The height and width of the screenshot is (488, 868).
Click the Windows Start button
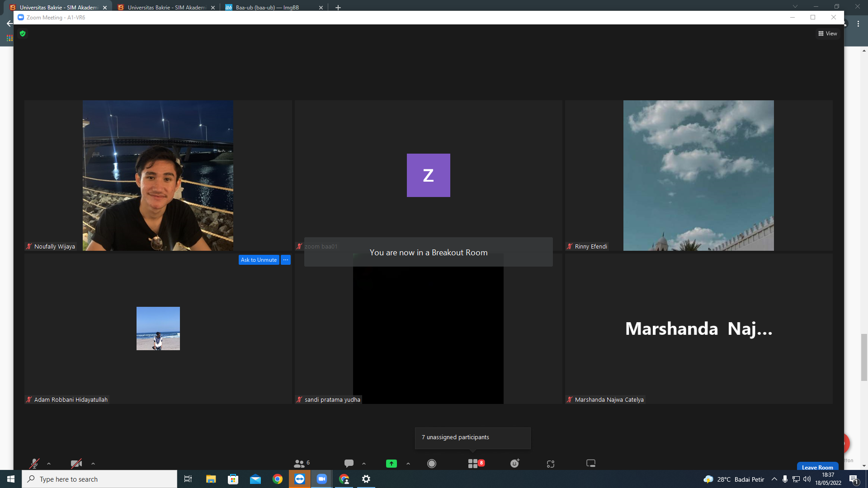(11, 479)
